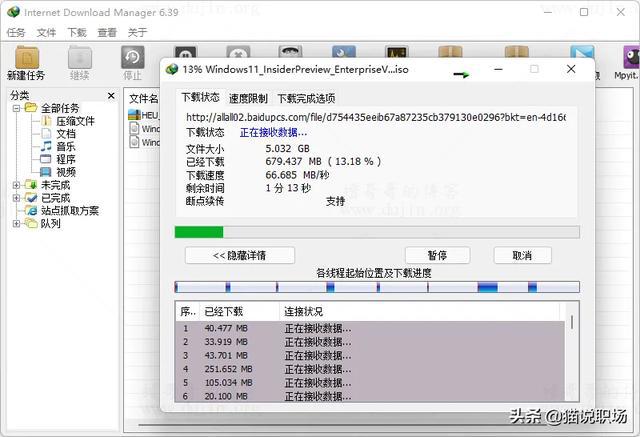Click the IDM logo in main title bar
This screenshot has width=640, height=437.
tap(13, 12)
